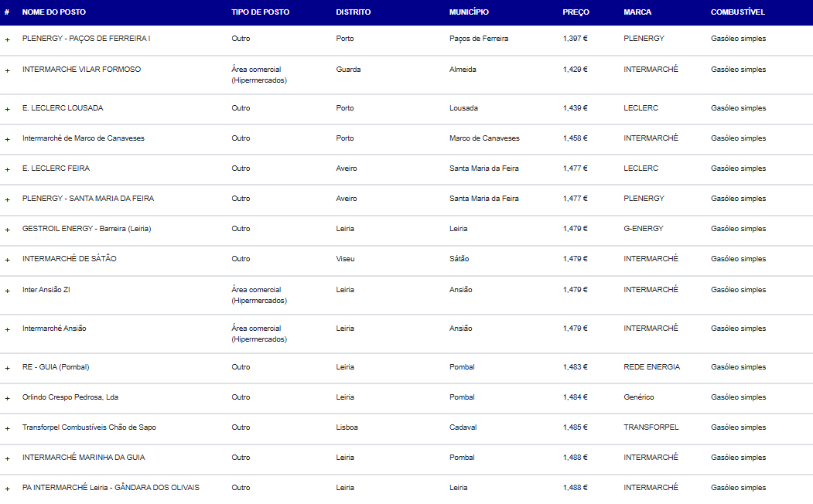Expand the RE - GUIA (Pombal) row
Screen dimensions: 813x504
tap(8, 368)
